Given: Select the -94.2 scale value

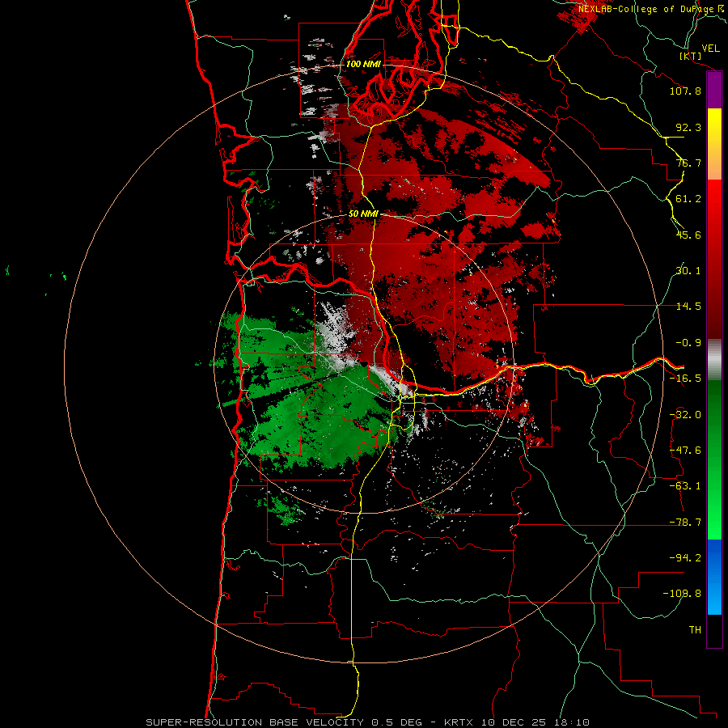Looking at the screenshot, I should point(685,557).
